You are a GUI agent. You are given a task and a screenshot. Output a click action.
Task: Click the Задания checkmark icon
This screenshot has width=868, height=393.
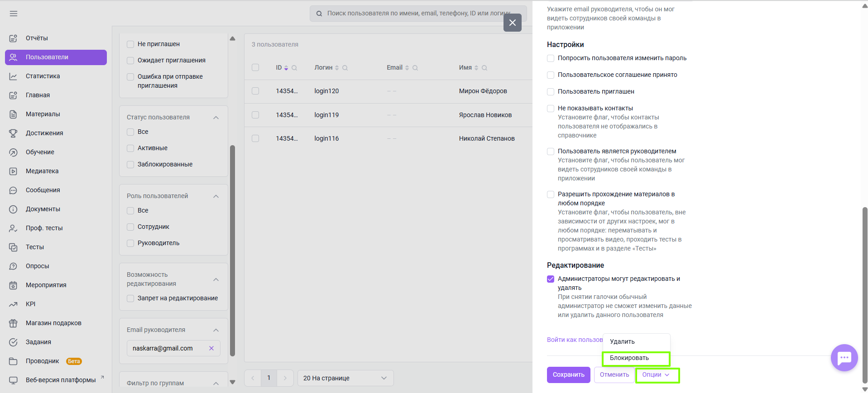pyautogui.click(x=13, y=342)
